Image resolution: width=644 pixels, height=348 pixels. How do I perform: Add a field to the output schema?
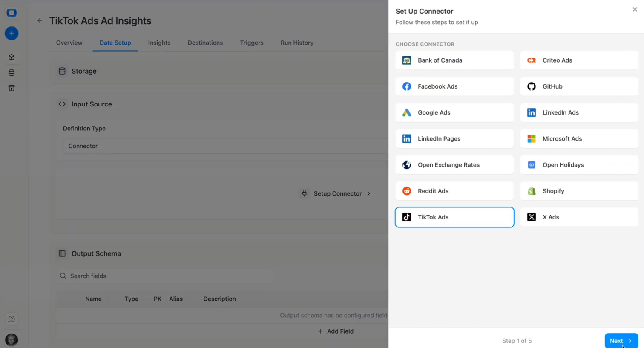335,331
